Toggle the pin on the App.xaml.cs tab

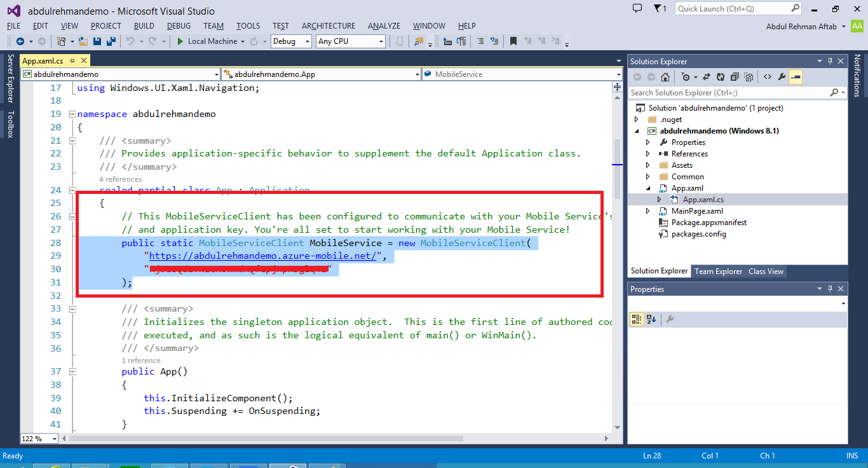point(72,61)
